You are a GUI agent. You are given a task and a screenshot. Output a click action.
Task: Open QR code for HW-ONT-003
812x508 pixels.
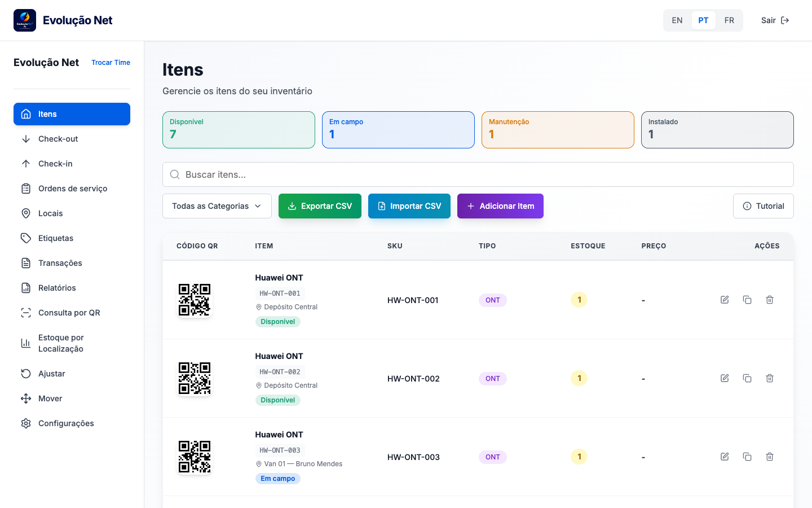pyautogui.click(x=195, y=457)
